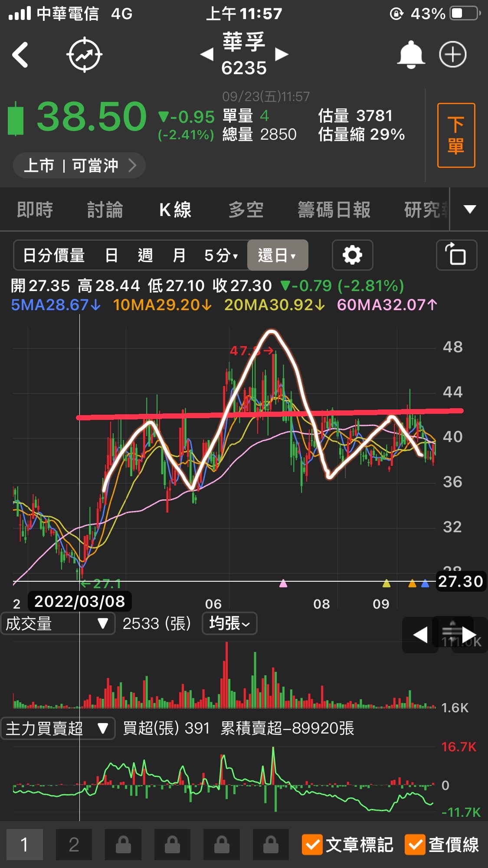Open the 主力買賣超 indicator dropdown
The height and width of the screenshot is (868, 488).
pos(58,728)
